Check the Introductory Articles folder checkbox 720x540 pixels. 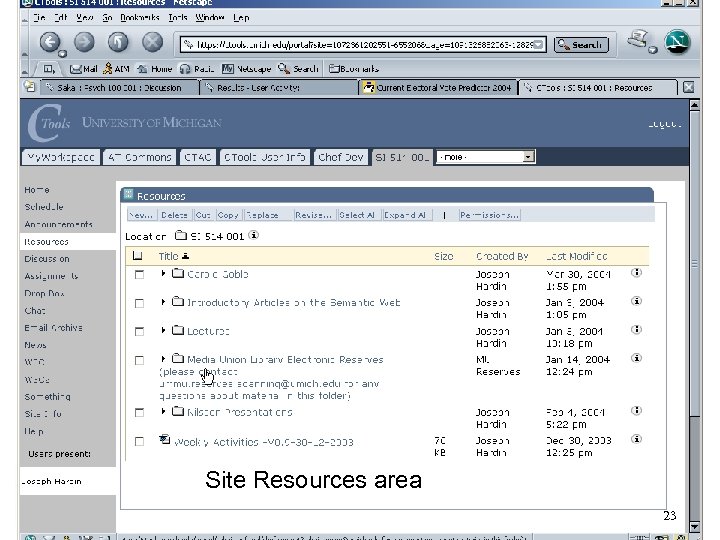(139, 304)
